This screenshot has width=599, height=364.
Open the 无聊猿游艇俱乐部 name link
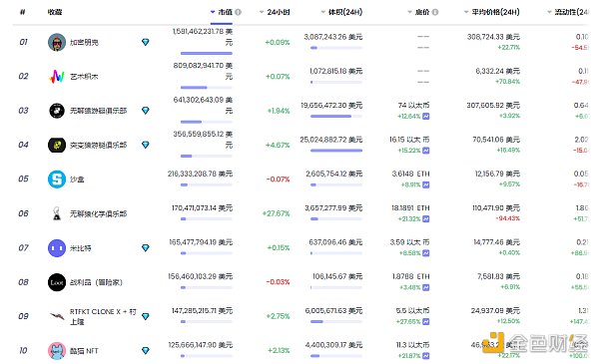pos(98,111)
